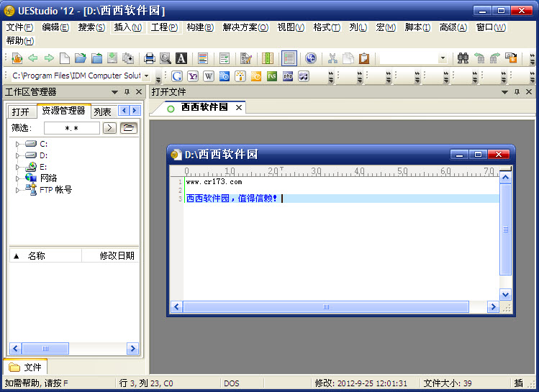The height and width of the screenshot is (392, 539).
Task: Click the green forward arrow toolbar icon
Action: coord(49,58)
